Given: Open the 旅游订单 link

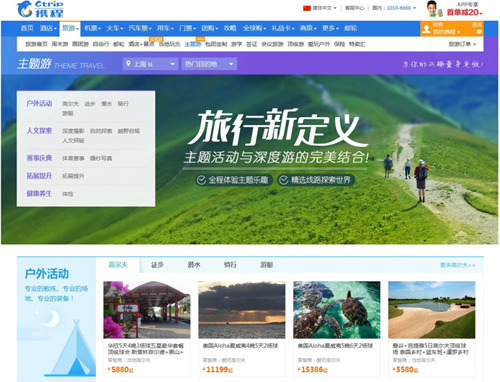Looking at the screenshot, I should (x=462, y=44).
